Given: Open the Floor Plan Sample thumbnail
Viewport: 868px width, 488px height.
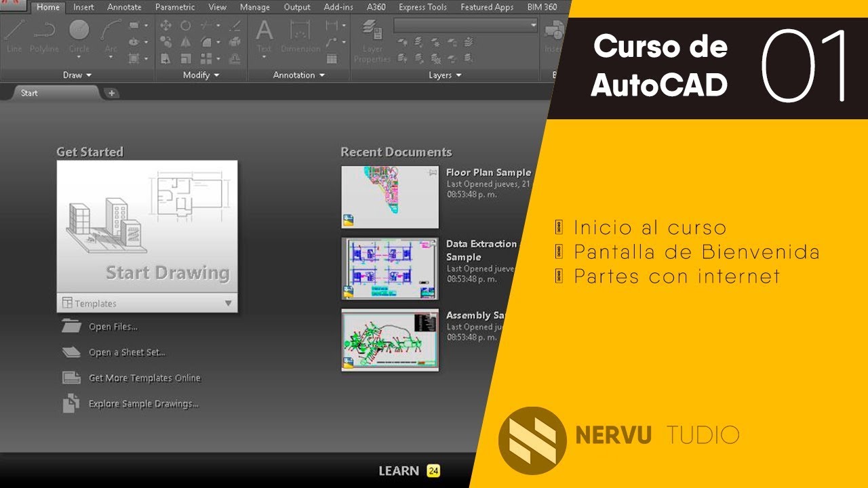Looking at the screenshot, I should pyautogui.click(x=390, y=197).
